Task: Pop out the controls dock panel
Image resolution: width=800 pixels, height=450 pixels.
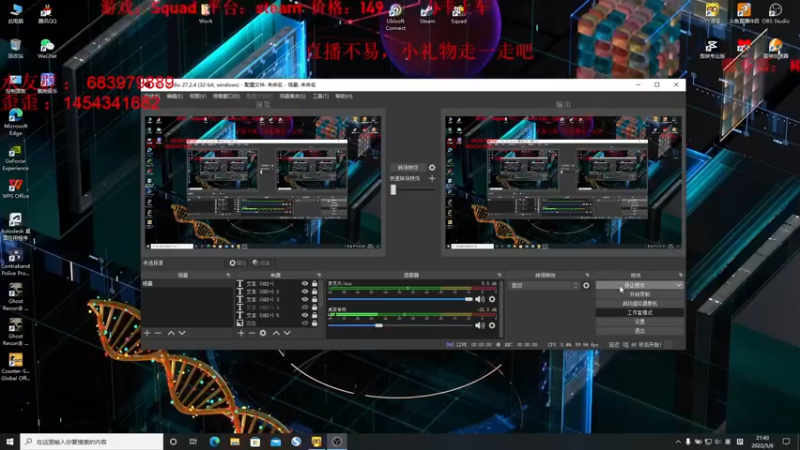Action: point(680,275)
